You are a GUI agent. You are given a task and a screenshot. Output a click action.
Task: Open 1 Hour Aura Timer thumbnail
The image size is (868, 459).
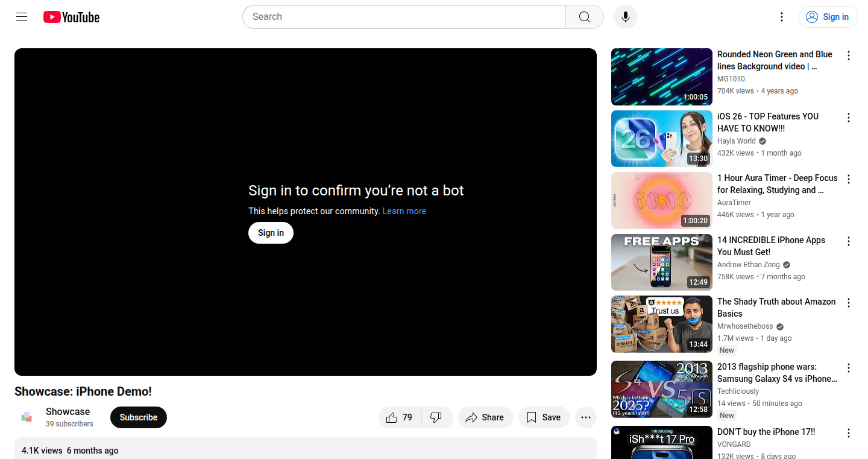662,201
